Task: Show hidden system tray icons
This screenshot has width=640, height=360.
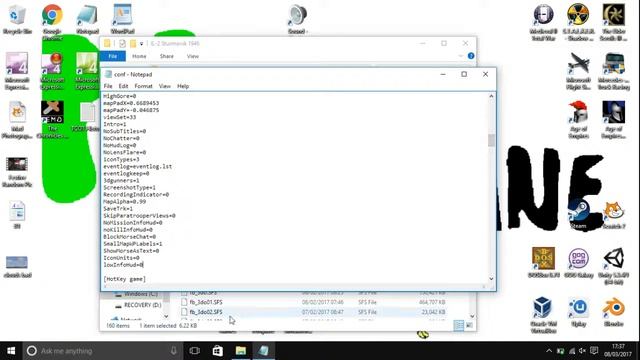Action: click(549, 351)
